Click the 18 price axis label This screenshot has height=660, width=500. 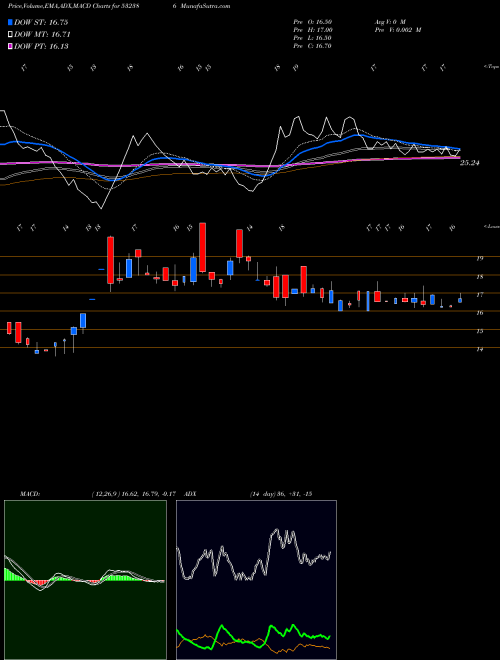coord(479,277)
